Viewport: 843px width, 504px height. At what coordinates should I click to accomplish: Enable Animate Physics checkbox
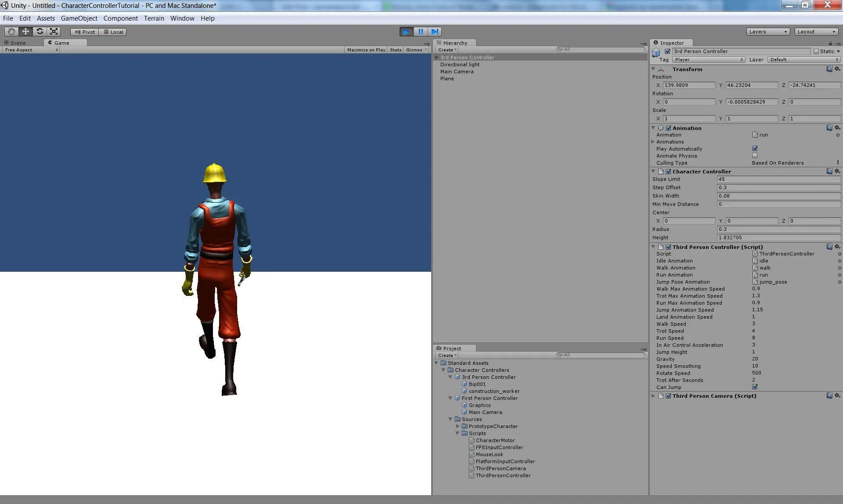pyautogui.click(x=755, y=155)
